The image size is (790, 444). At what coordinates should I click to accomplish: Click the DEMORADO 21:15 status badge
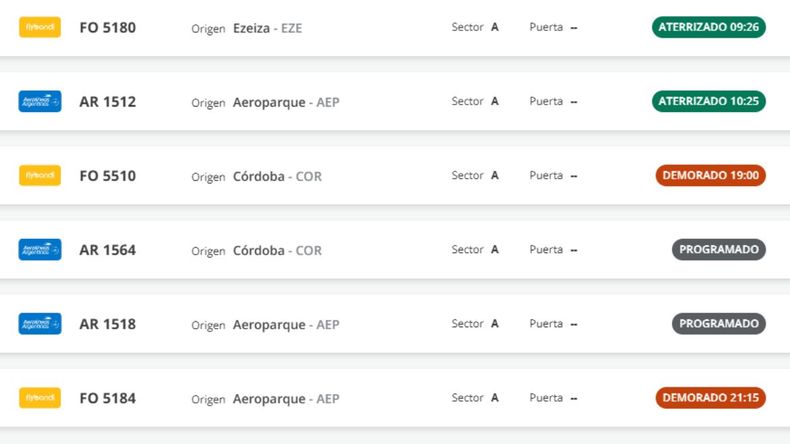710,397
